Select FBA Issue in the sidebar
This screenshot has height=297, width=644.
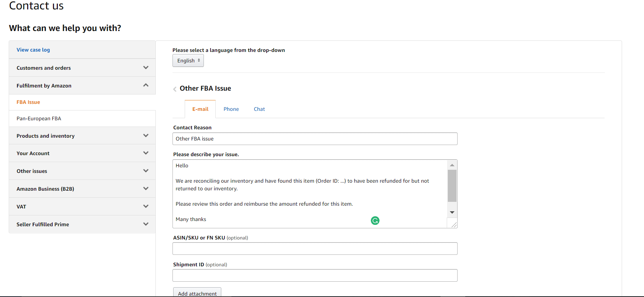(x=28, y=102)
